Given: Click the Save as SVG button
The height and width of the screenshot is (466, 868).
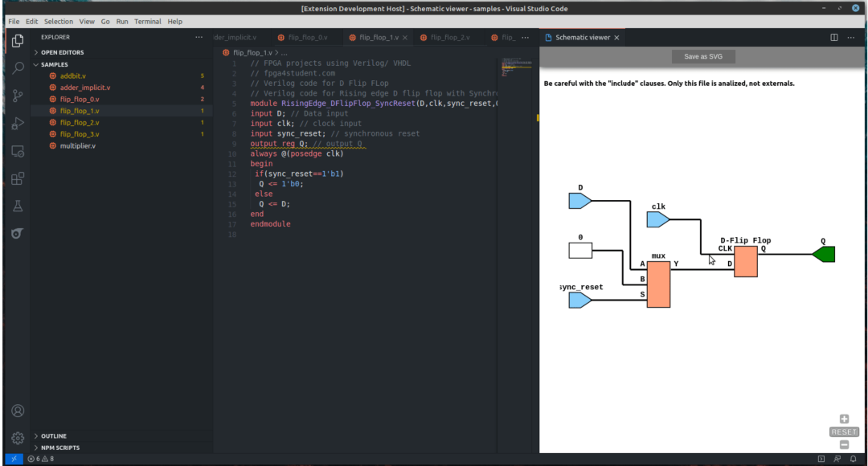Looking at the screenshot, I should coord(703,57).
